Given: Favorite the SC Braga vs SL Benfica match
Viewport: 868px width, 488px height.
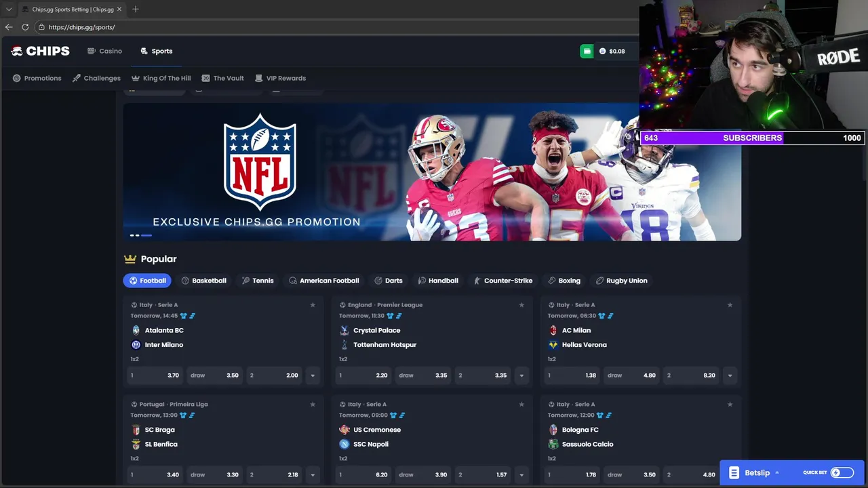Looking at the screenshot, I should click(x=313, y=405).
